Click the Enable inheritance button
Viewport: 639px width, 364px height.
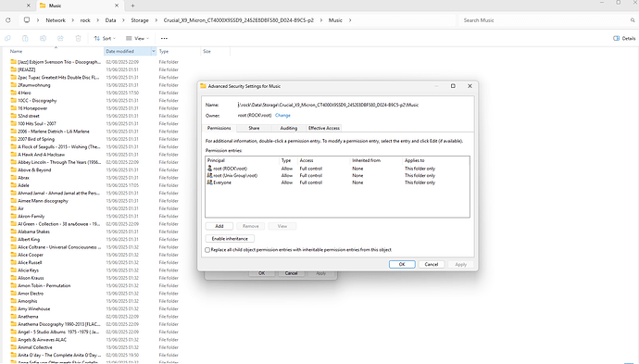[x=230, y=238]
